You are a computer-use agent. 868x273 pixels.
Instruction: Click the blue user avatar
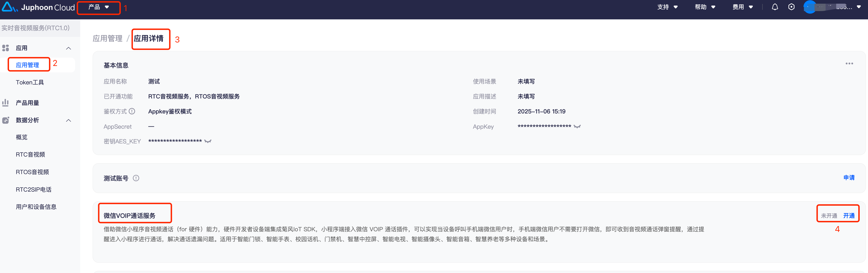810,7
